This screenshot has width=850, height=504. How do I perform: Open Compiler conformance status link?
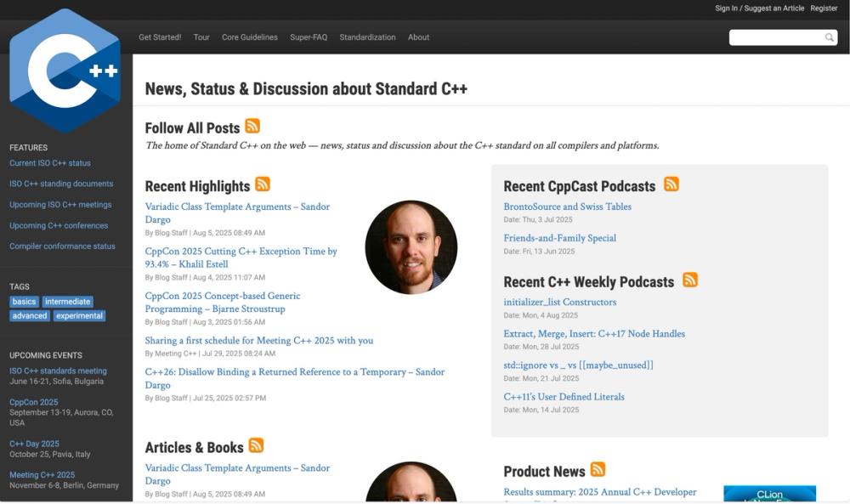click(x=62, y=246)
